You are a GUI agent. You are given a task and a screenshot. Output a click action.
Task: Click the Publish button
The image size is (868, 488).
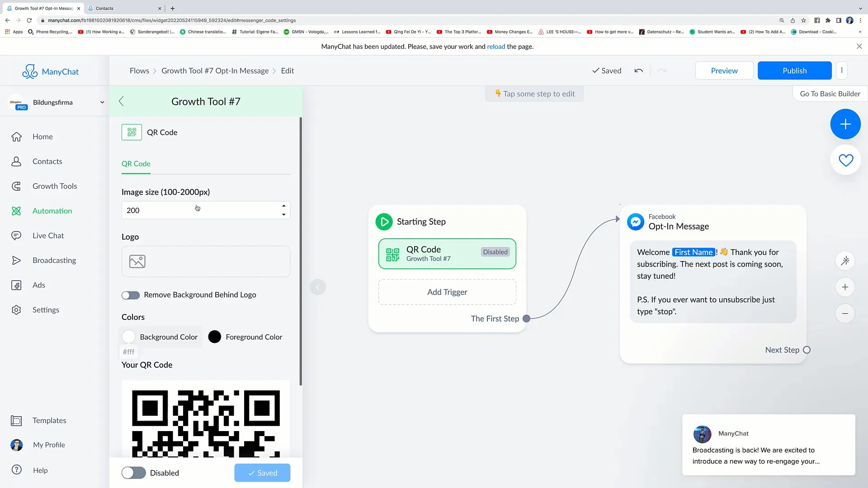point(795,70)
